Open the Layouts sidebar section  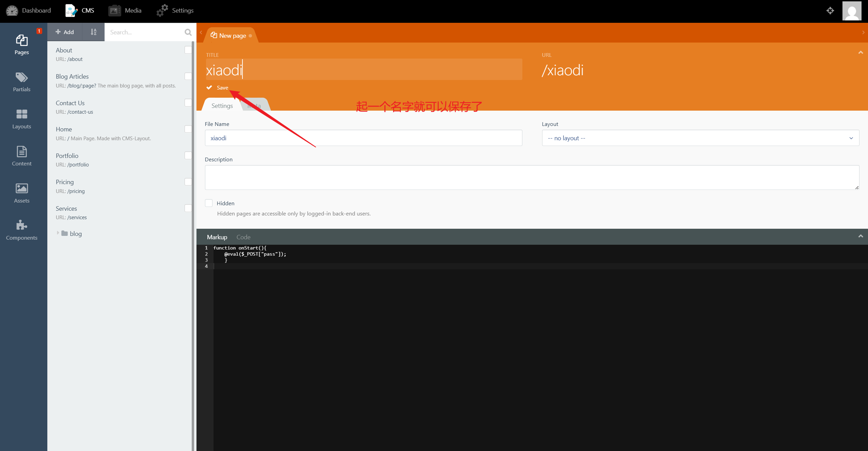pyautogui.click(x=21, y=119)
